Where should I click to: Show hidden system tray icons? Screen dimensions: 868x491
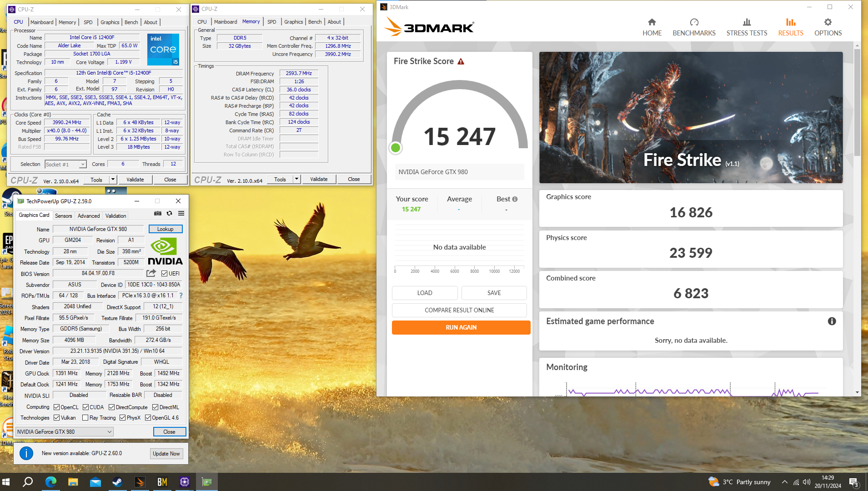pos(784,482)
